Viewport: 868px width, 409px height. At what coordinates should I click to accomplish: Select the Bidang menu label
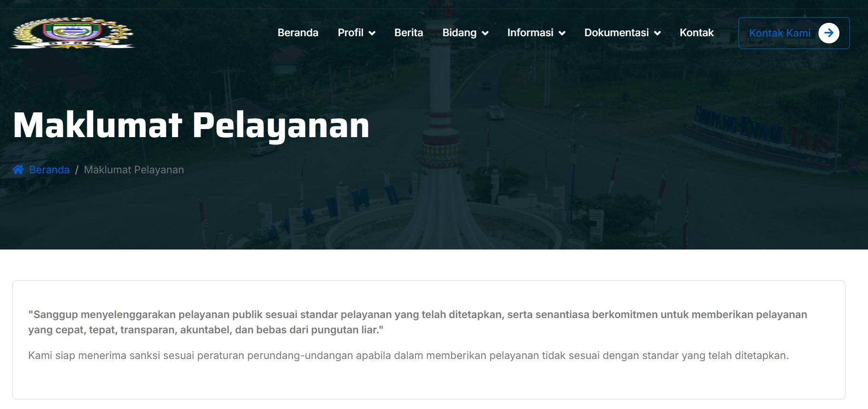coord(459,33)
